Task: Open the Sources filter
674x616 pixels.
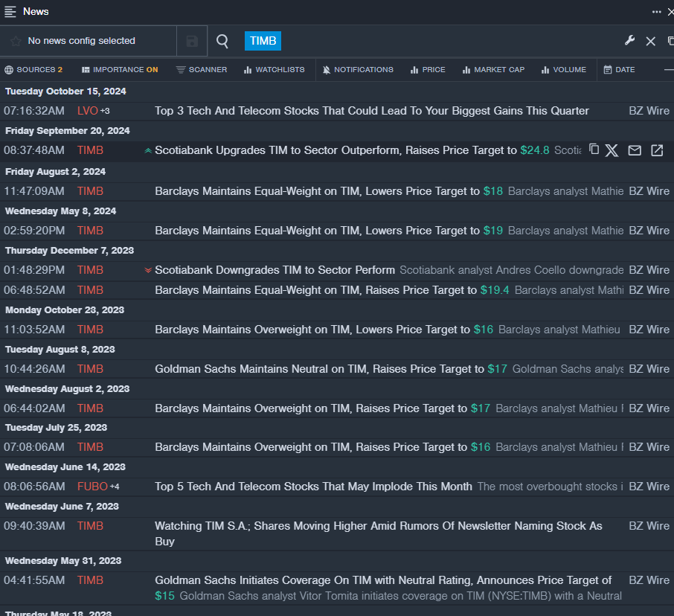Action: [33, 70]
